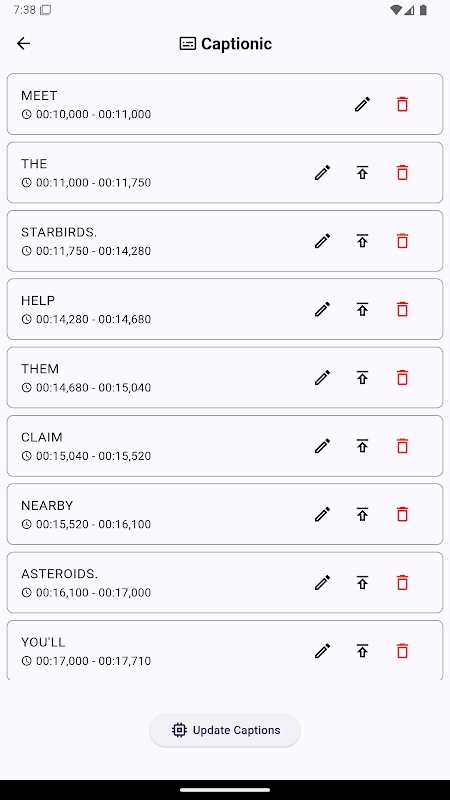Tap the Update Captions button
The image size is (450, 800).
point(225,730)
